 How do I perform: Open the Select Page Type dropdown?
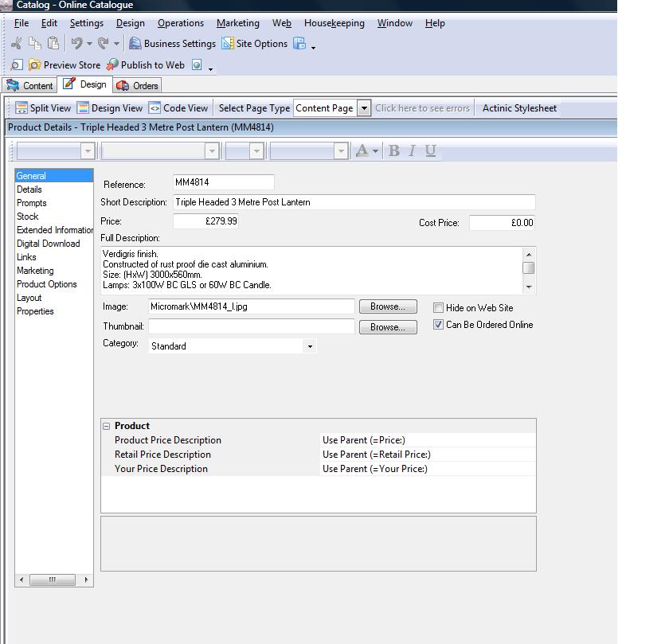click(x=363, y=108)
